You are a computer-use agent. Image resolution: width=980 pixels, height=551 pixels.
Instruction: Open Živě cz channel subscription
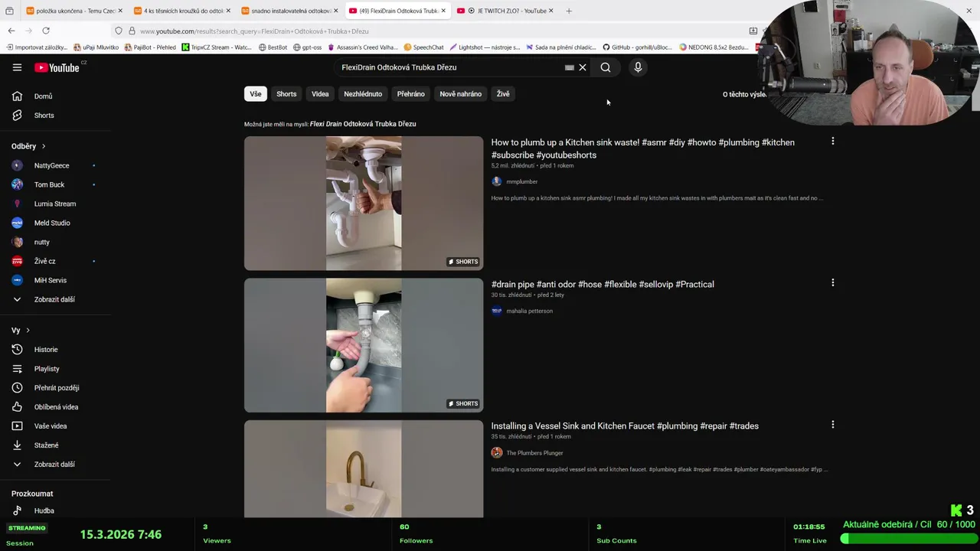click(44, 261)
